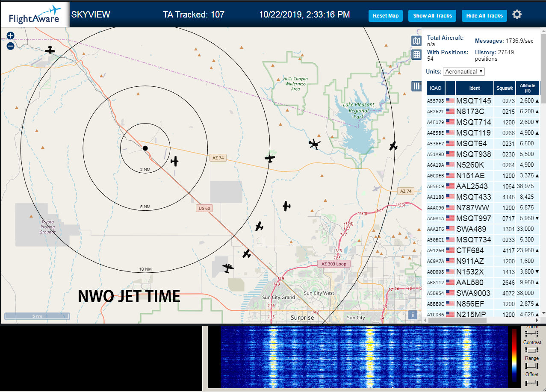Click the aircraft table's vertical scrollbar up arrow

click(x=543, y=31)
